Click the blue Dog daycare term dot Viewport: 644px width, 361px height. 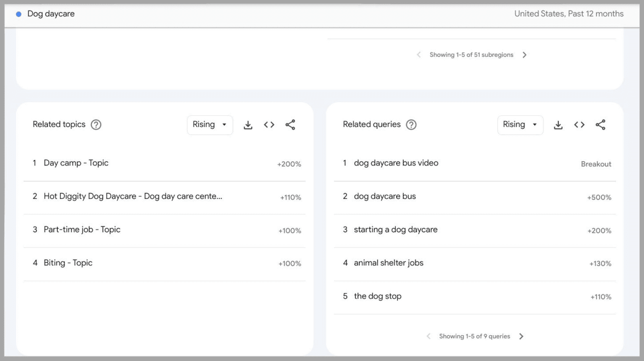pyautogui.click(x=19, y=14)
